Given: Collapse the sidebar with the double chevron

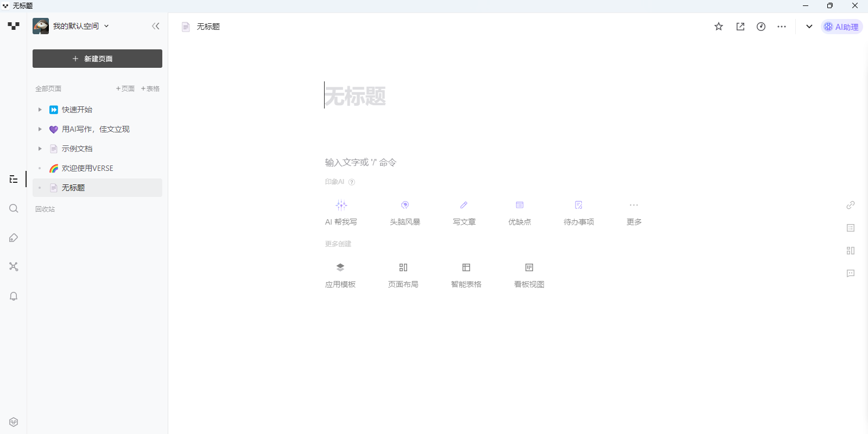Looking at the screenshot, I should 156,26.
